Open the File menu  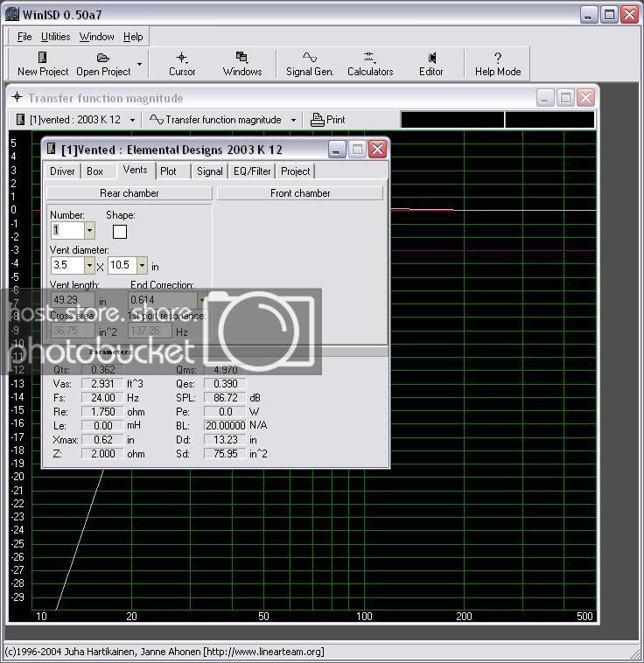[x=24, y=37]
